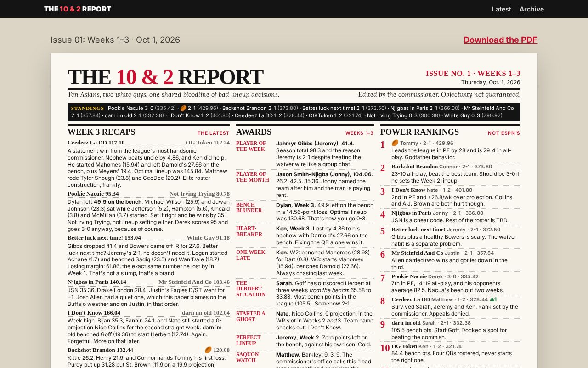Click 'THE HERBERT SITUATION' award label

coord(251,289)
